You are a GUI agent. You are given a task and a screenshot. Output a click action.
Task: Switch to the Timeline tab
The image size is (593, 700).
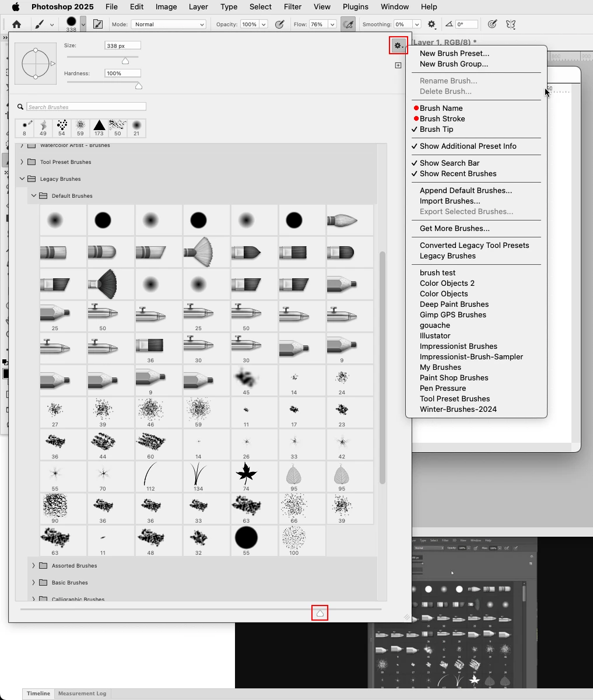(38, 694)
